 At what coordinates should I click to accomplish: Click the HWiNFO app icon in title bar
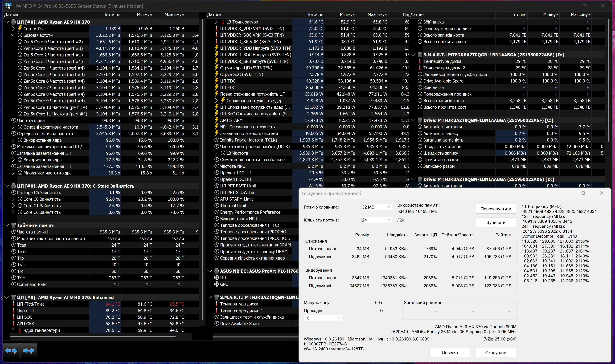coord(8,6)
